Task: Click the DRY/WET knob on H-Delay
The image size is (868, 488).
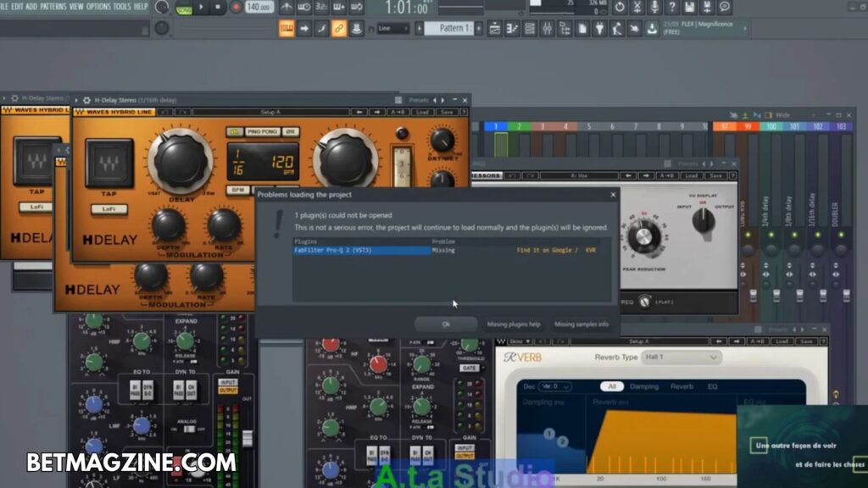Action: tap(442, 141)
